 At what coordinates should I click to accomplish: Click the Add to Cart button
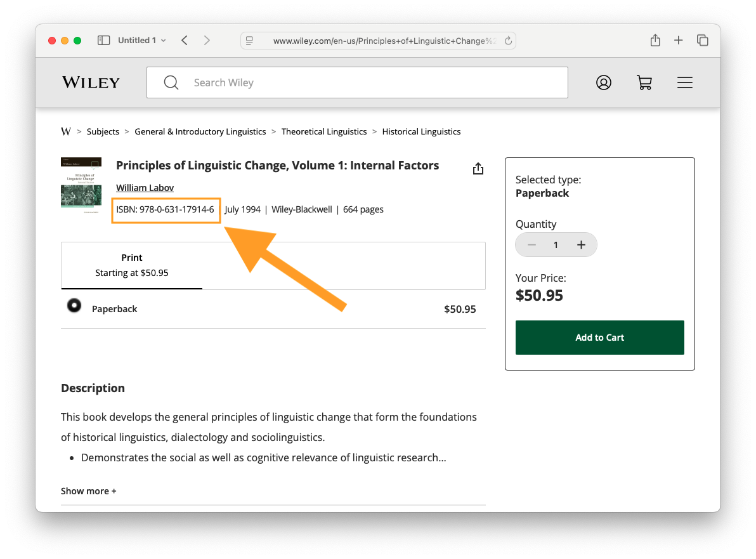(x=599, y=338)
